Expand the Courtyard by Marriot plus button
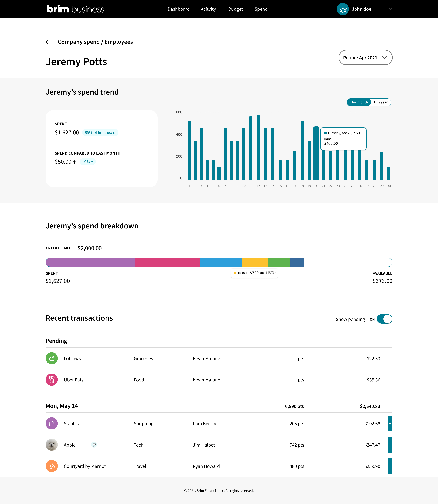The image size is (438, 504). point(390,466)
